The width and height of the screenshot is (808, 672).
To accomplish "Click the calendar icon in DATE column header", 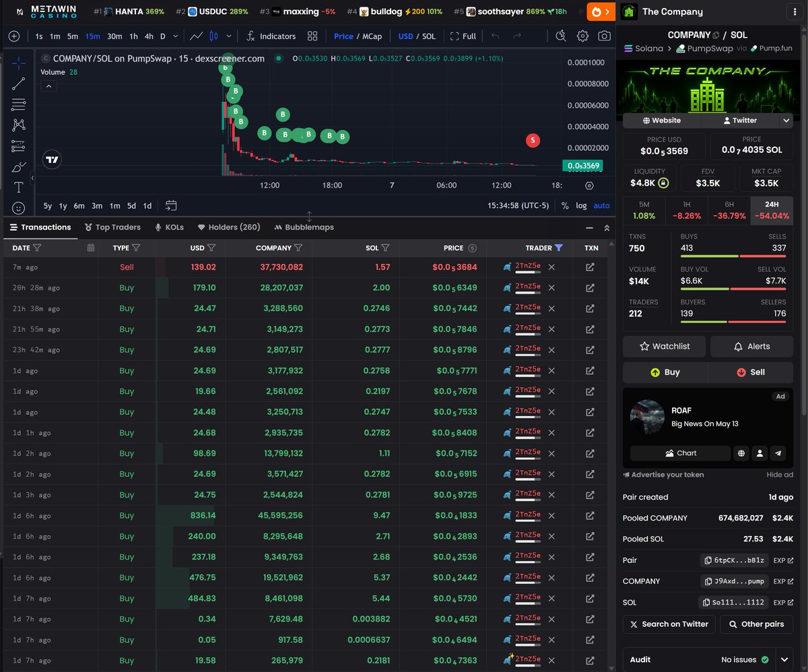I will 91,248.
